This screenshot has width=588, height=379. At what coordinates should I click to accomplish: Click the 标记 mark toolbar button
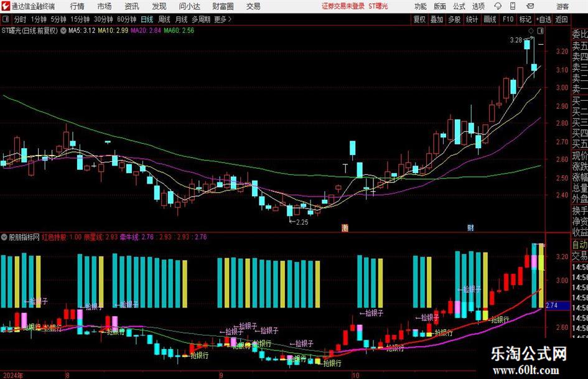click(x=525, y=19)
